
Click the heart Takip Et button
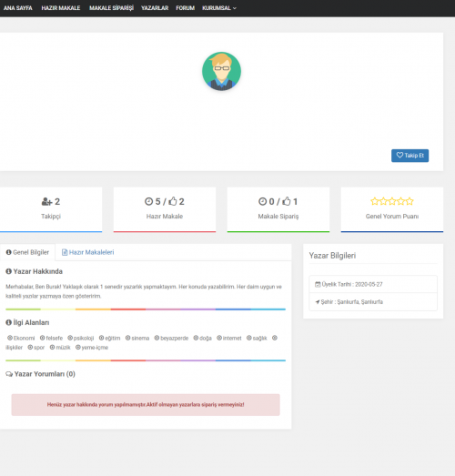(409, 156)
